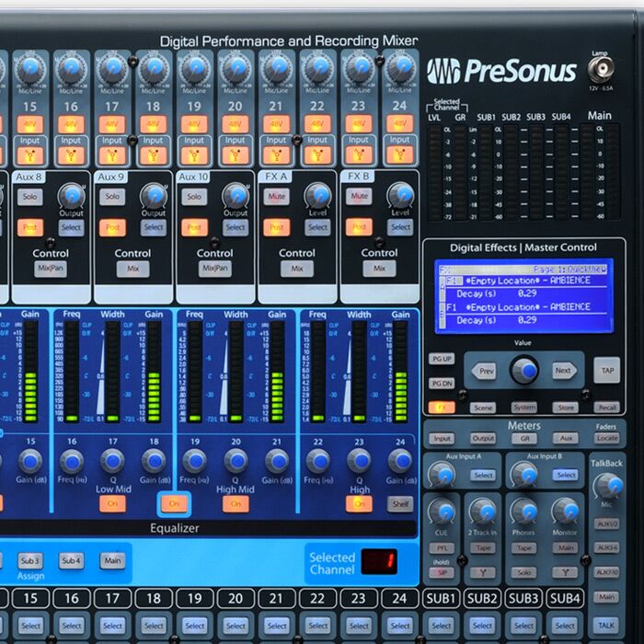
Task: Show Input meters
Action: (442, 438)
